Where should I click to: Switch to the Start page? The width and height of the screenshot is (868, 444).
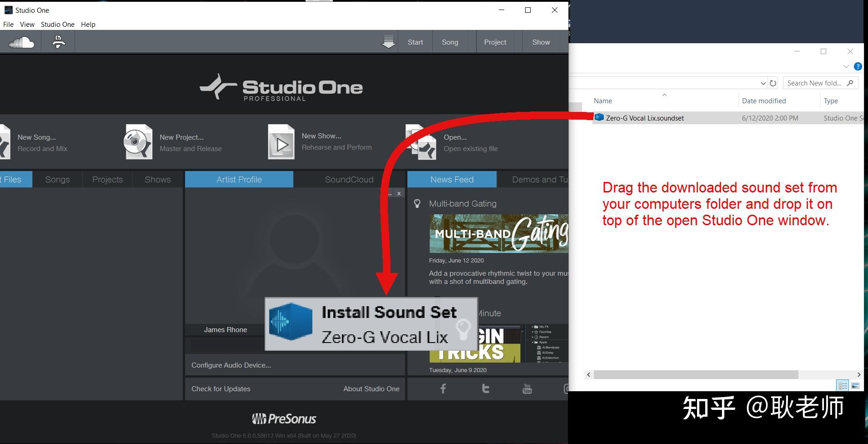tap(415, 42)
